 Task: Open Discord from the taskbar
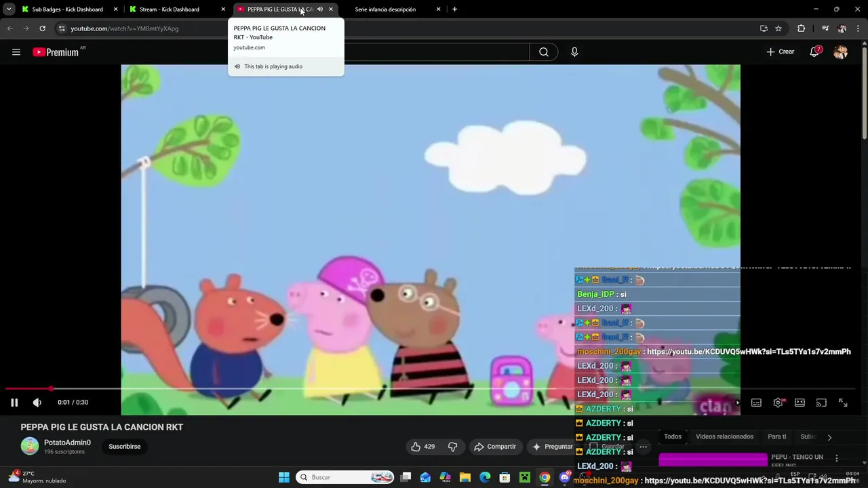(x=564, y=477)
